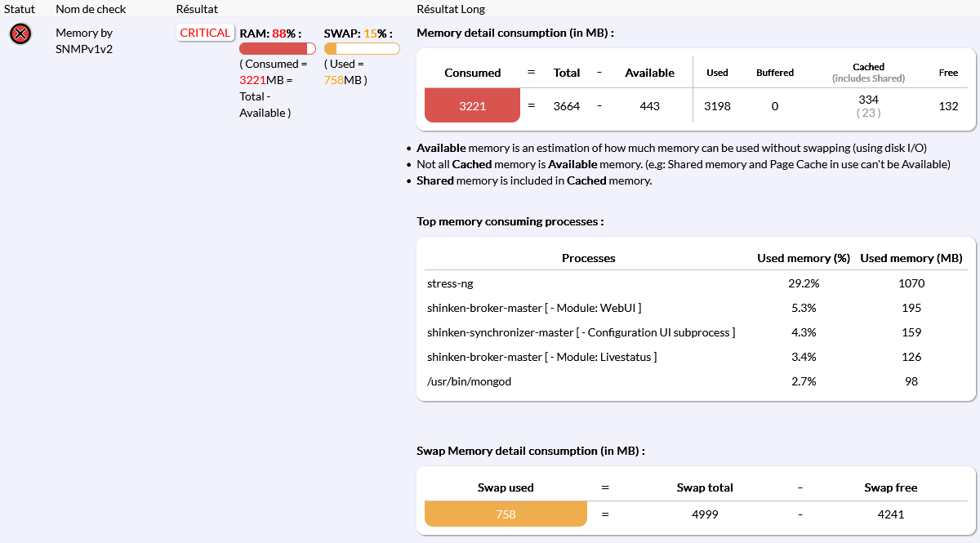Click the red 3221 consumed memory cell
The image size is (980, 543).
click(x=472, y=105)
